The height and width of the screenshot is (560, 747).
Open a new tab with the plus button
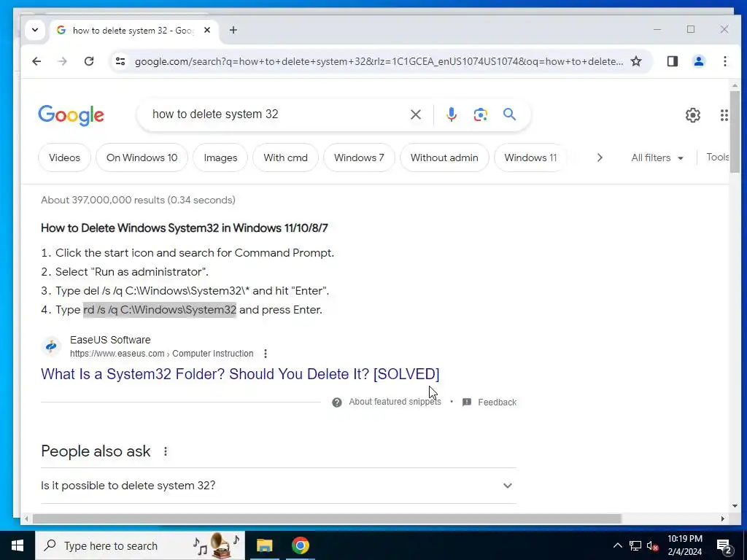tap(233, 30)
